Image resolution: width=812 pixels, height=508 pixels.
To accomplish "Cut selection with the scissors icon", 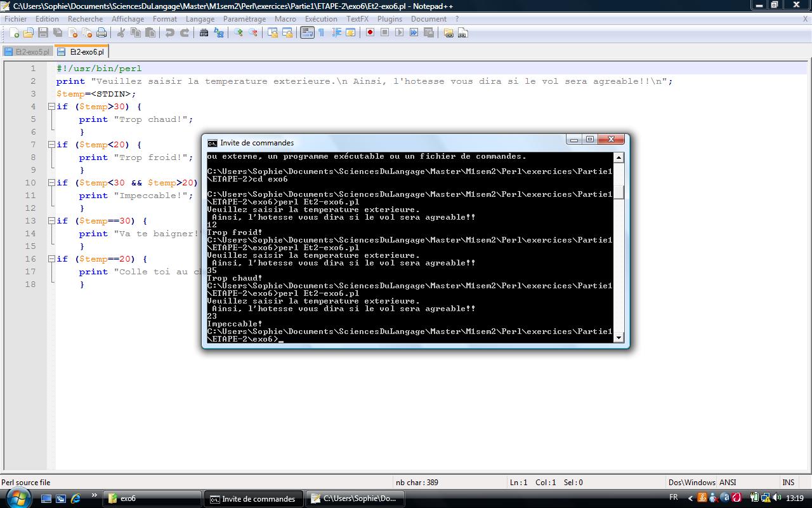I will coord(121,33).
